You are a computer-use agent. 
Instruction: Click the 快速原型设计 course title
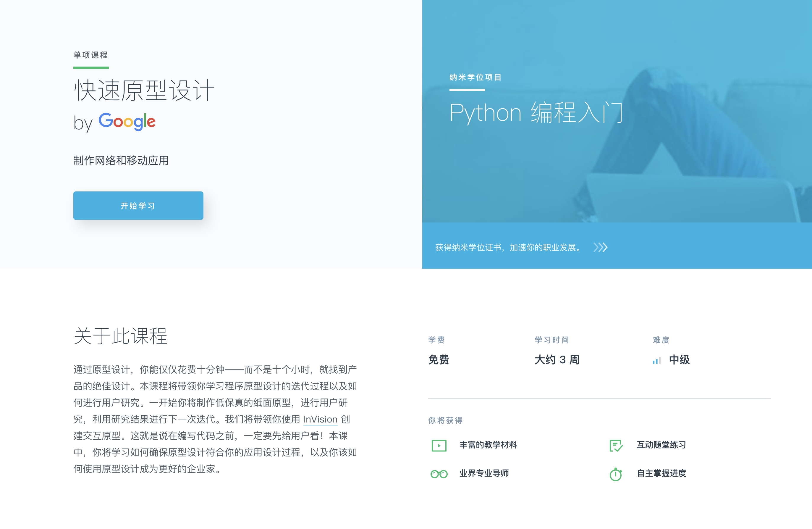[144, 91]
